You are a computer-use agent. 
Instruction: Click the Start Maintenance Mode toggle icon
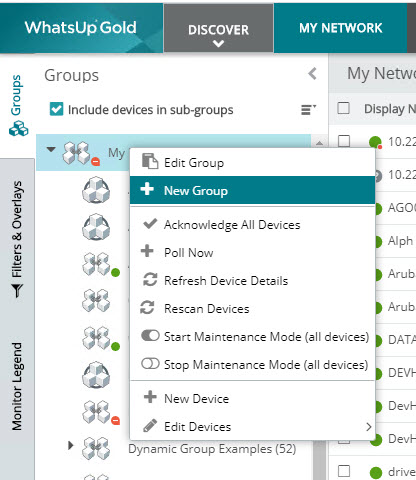click(x=150, y=335)
